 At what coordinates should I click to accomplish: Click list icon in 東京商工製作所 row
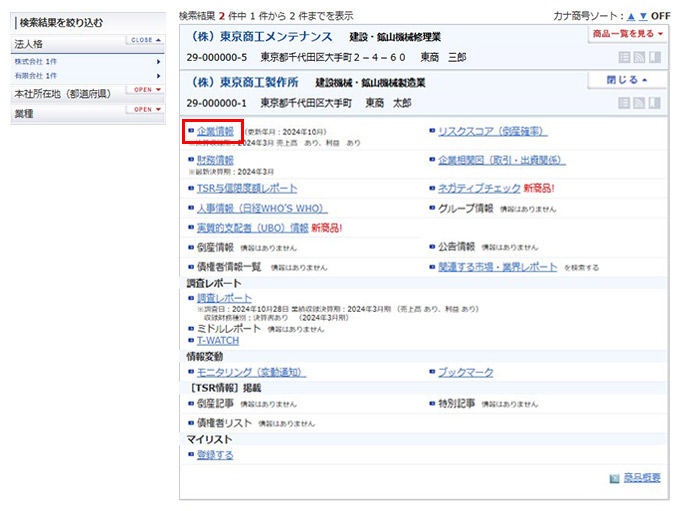pos(624,103)
